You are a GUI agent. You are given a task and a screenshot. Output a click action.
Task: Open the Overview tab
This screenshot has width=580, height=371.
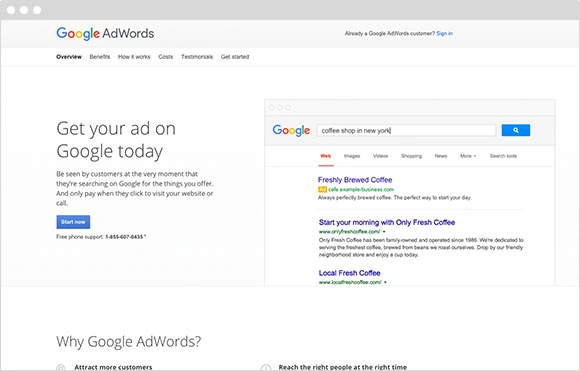tap(69, 57)
